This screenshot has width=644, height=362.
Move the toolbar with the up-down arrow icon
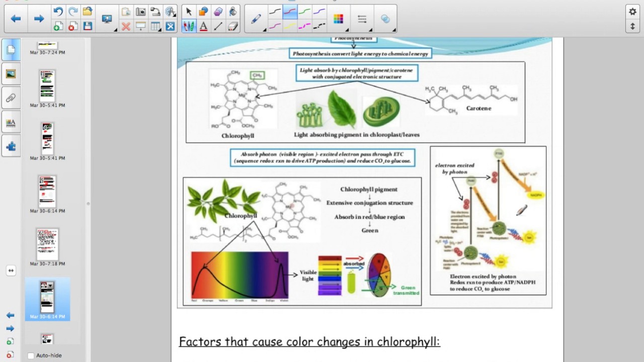(x=633, y=26)
